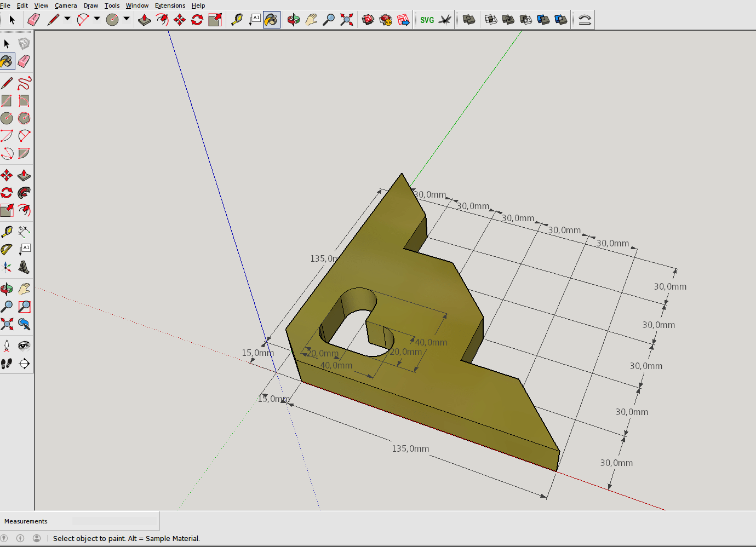Click the Measurements input box

point(114,521)
